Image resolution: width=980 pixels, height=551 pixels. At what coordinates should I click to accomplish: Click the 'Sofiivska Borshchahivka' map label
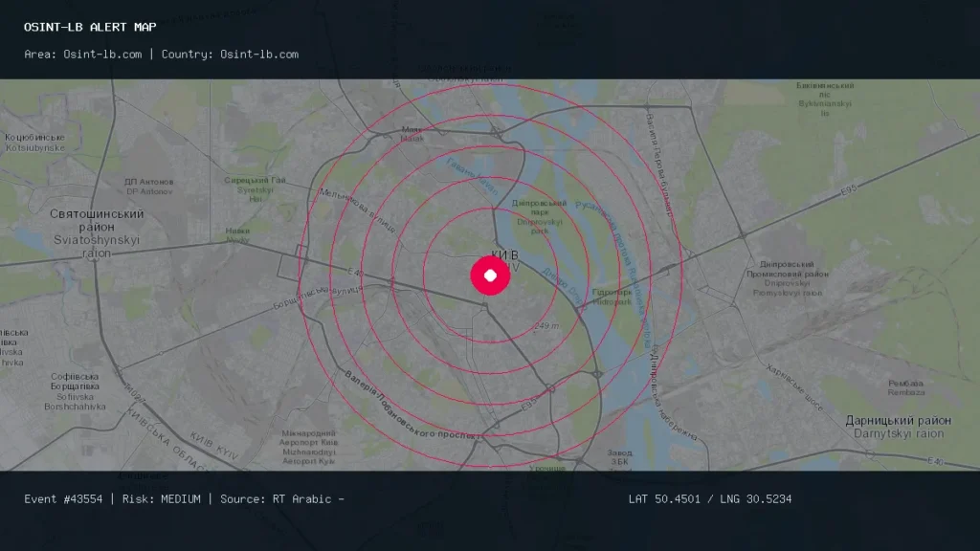75,402
